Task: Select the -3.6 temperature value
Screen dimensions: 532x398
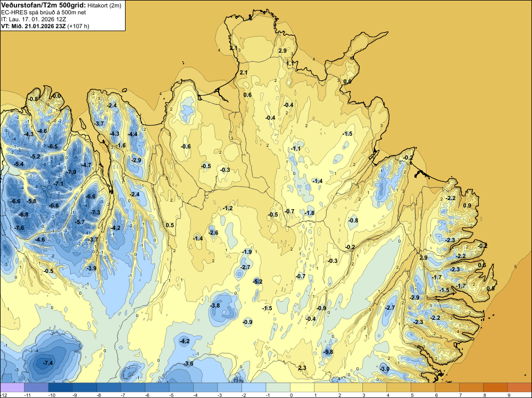Action: coord(188,364)
